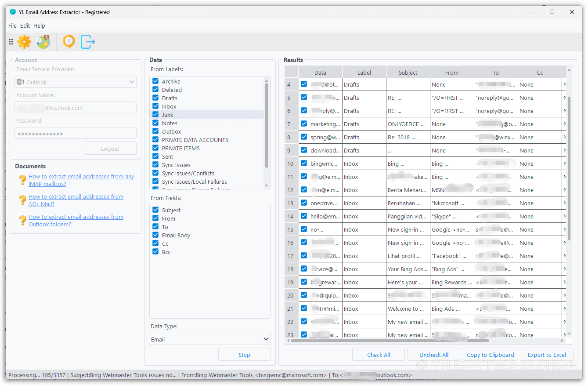
Task: Click the Cc column header
Action: coord(540,73)
